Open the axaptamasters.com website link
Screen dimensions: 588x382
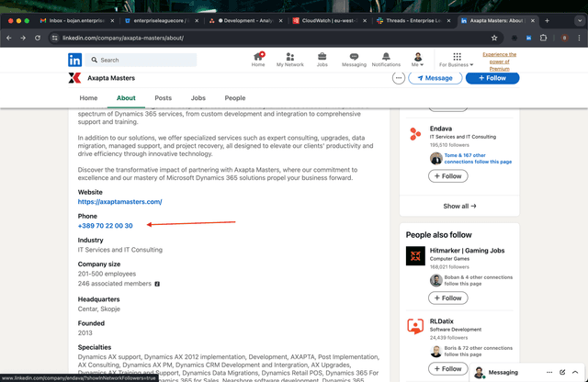(120, 202)
